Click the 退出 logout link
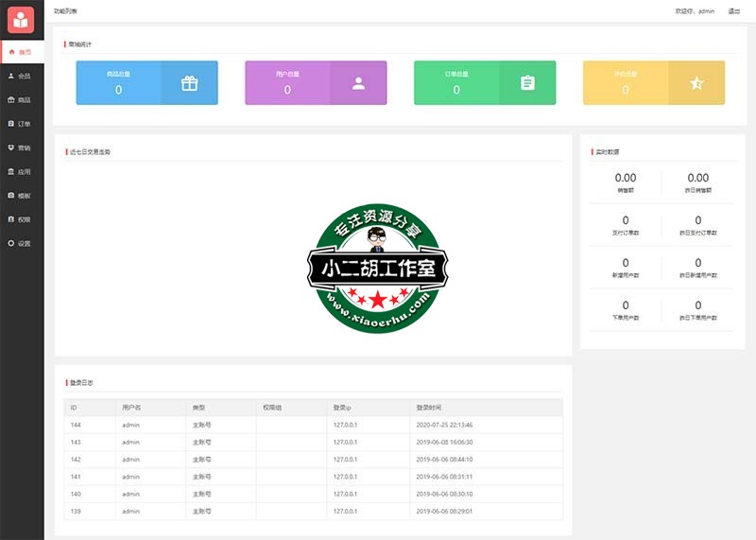 [733, 11]
